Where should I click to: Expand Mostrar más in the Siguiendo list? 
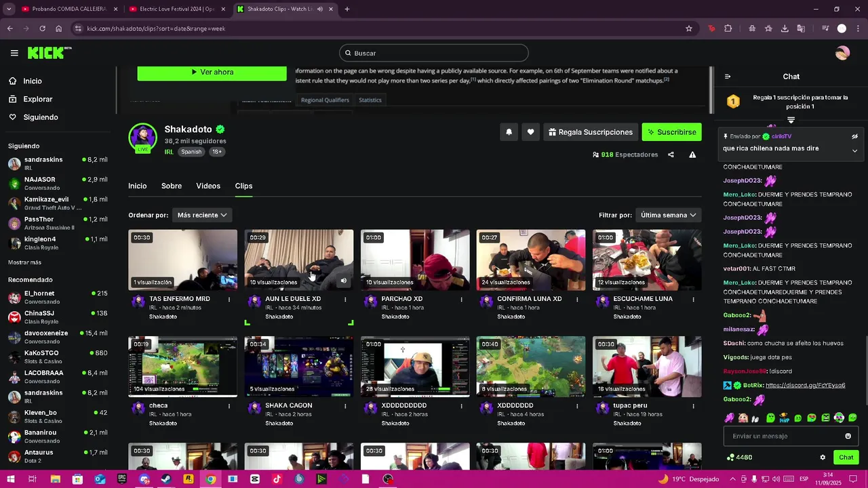click(x=24, y=262)
